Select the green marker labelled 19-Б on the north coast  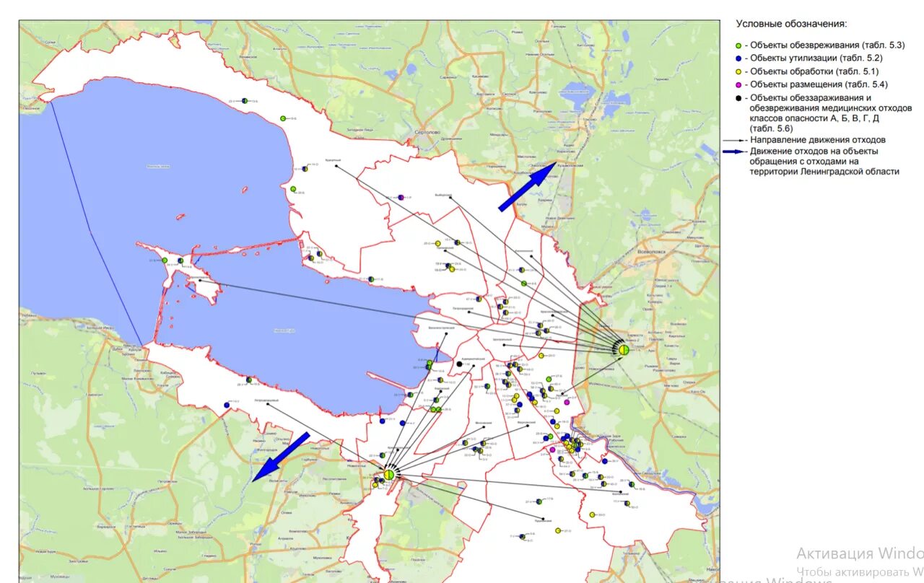pos(284,118)
